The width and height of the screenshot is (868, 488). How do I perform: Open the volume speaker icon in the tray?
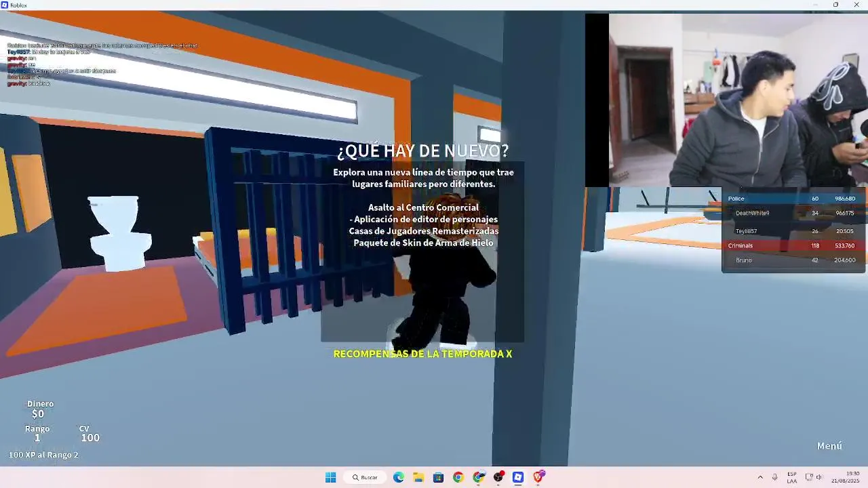pyautogui.click(x=819, y=477)
